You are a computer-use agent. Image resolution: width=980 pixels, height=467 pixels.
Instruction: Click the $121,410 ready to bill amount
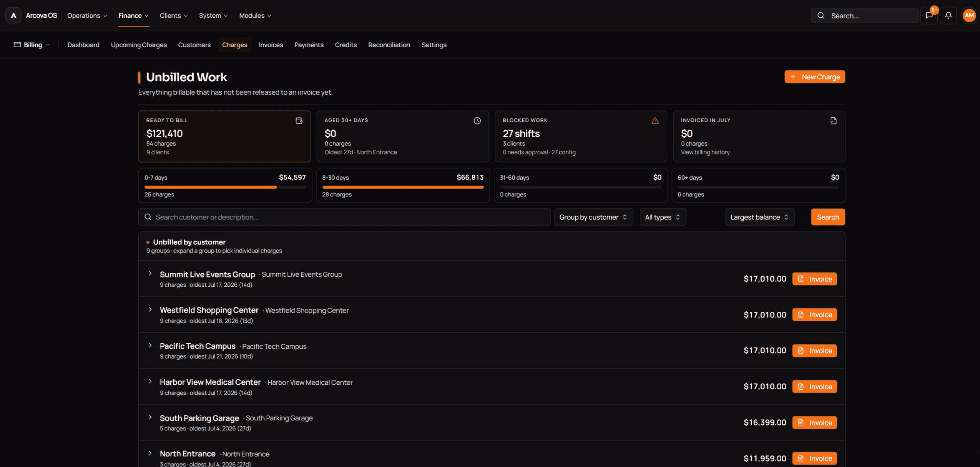click(164, 133)
